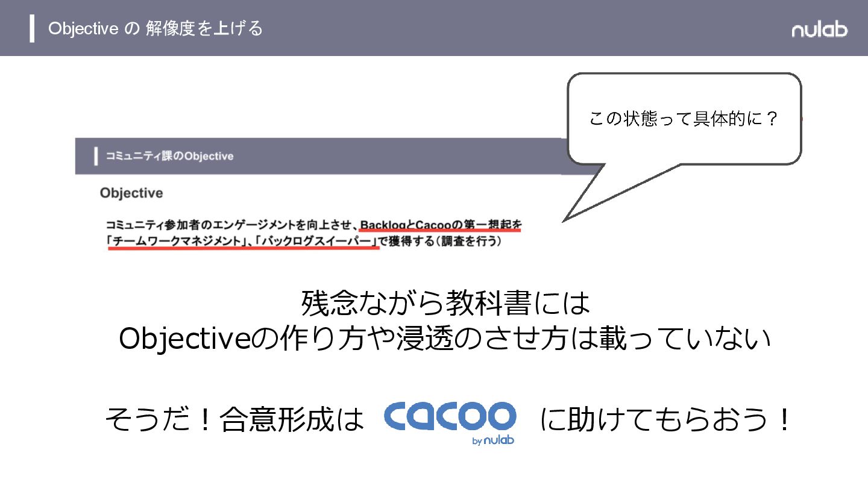Click the line 'Objectiveの作り方や浸透のさせ方は載っていない'
Screen dimensions: 868x488
point(445,340)
